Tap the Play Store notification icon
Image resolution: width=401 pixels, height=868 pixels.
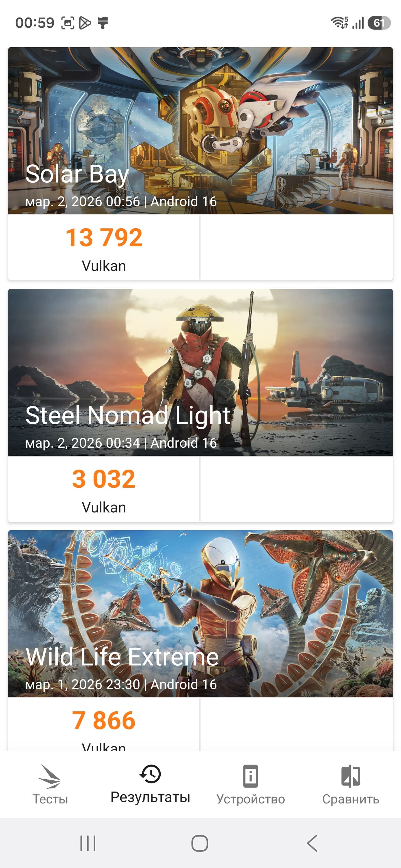[85, 23]
